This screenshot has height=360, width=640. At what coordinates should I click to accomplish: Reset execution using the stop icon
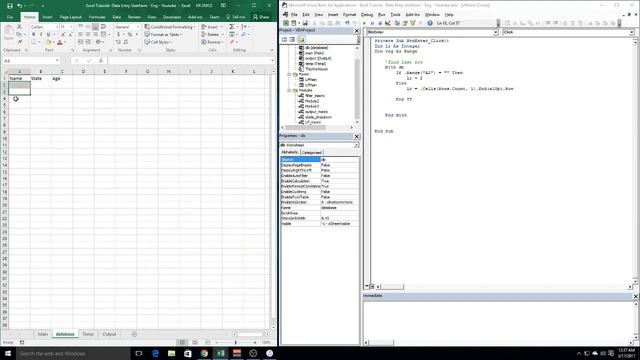click(x=380, y=23)
